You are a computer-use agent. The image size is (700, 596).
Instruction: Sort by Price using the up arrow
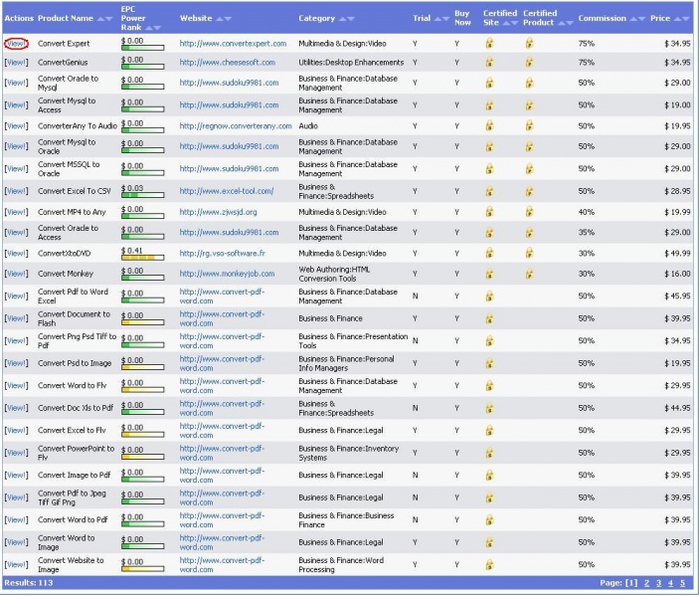click(x=678, y=19)
